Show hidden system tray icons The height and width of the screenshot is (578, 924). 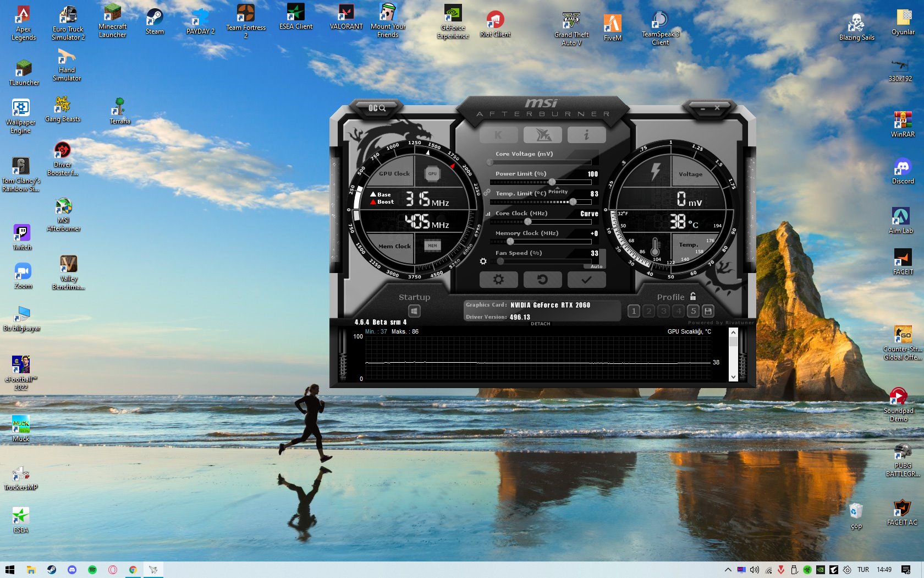(728, 570)
